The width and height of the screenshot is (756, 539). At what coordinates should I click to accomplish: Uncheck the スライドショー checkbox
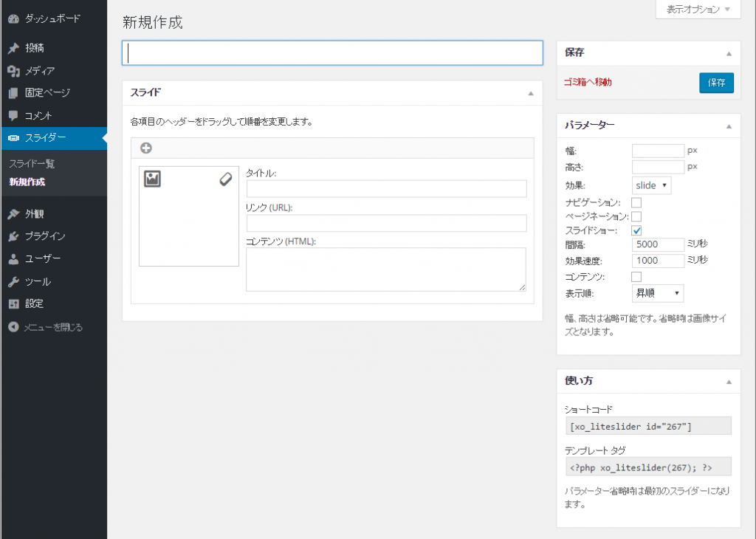coord(636,230)
